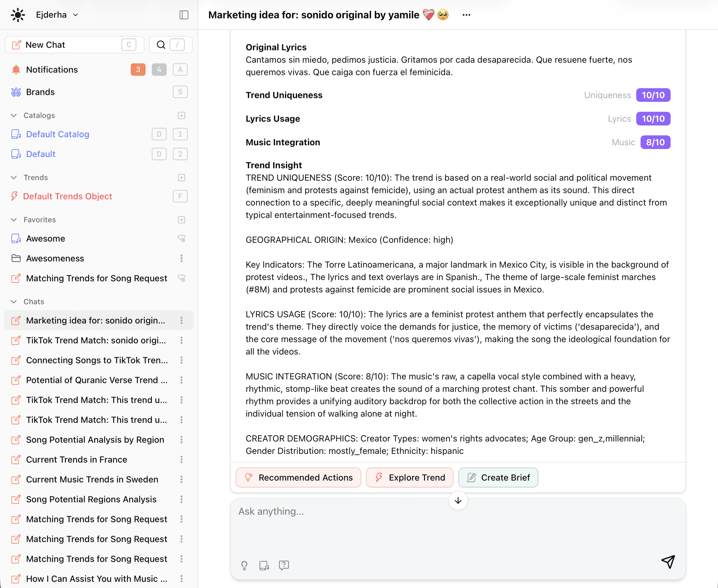Image resolution: width=718 pixels, height=588 pixels.
Task: Collapse the Chats section
Action: pyautogui.click(x=14, y=301)
